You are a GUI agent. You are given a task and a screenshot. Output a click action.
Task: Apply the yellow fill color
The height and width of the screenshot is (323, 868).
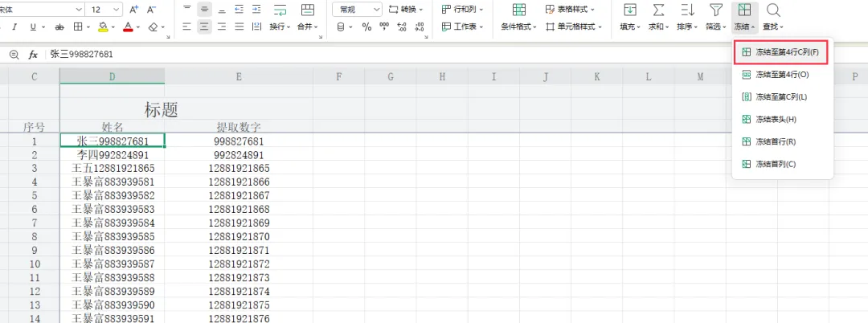tap(103, 27)
